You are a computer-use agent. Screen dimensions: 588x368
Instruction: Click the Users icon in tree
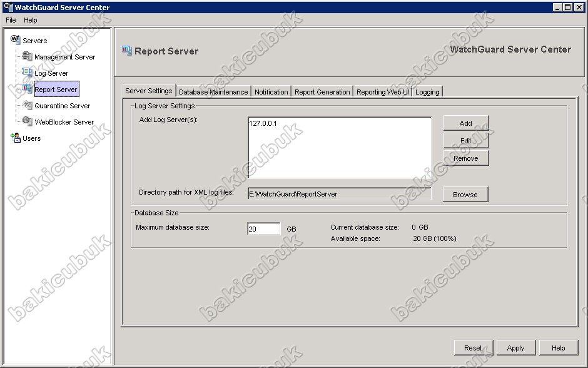16,138
